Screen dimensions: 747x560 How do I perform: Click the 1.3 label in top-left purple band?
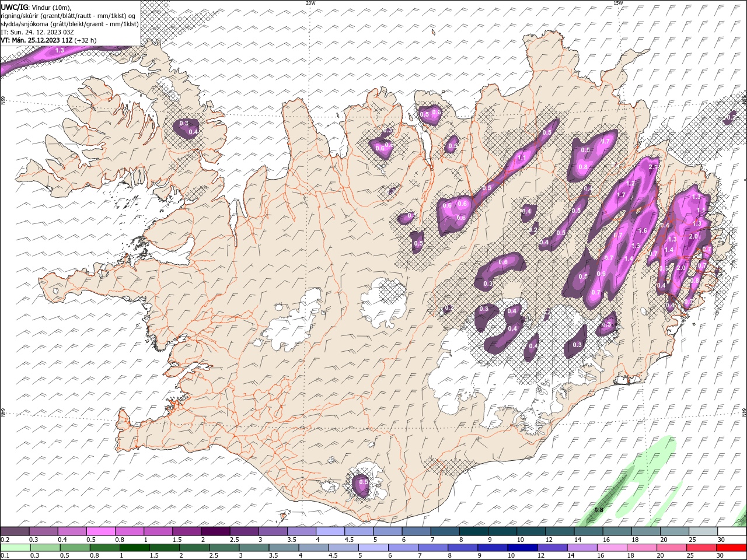(60, 51)
